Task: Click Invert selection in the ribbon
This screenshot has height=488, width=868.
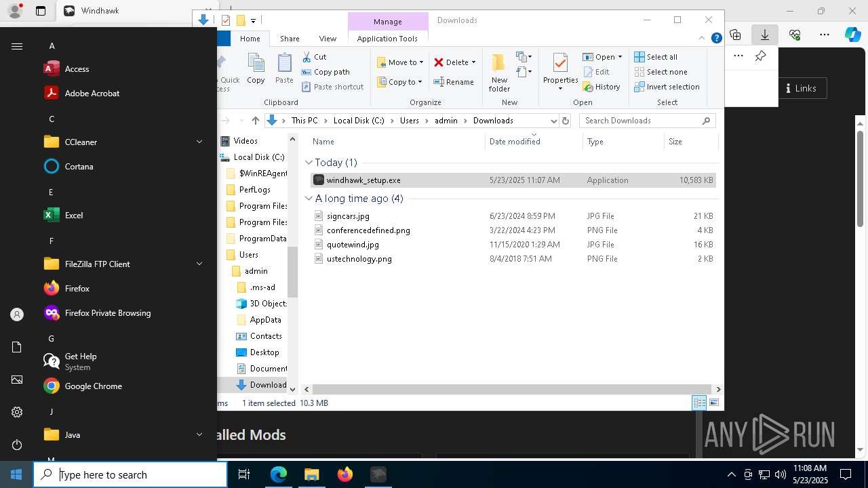Action: [x=667, y=87]
